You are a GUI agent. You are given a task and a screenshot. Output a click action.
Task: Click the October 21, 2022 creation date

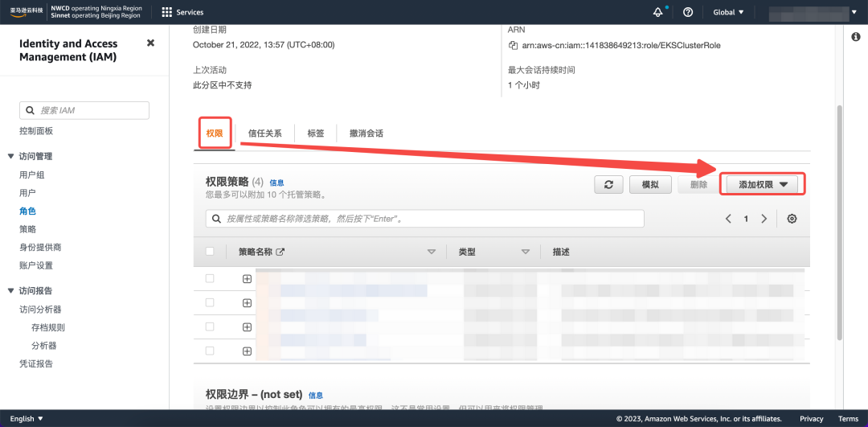264,45
